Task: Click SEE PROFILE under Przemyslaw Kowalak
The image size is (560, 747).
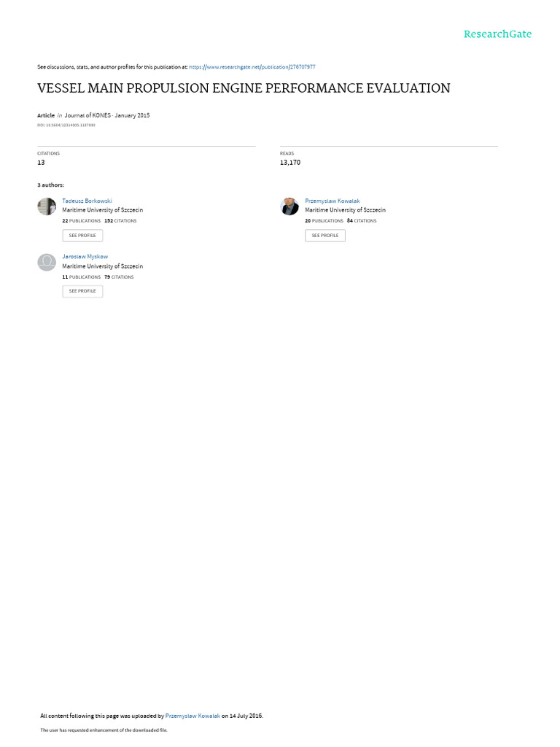Action: click(325, 236)
